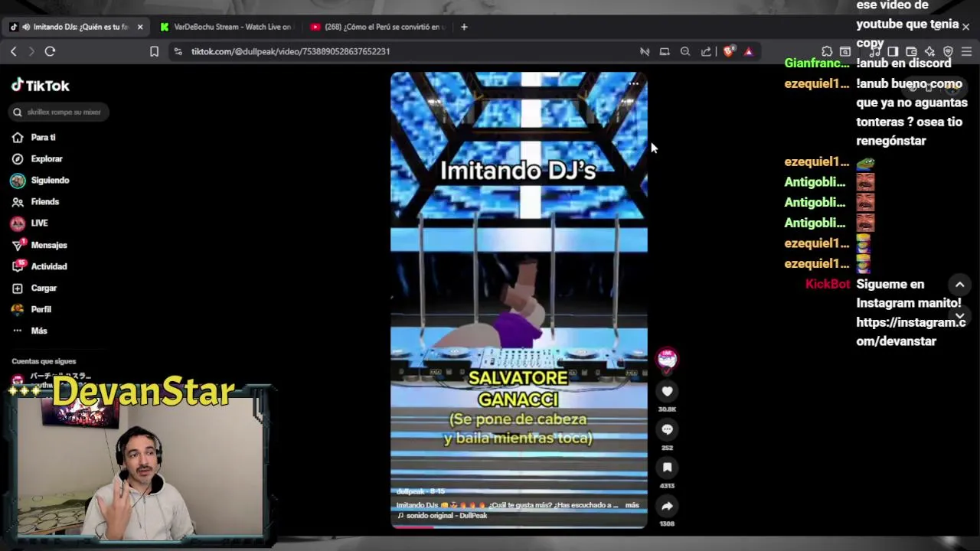Click the video progress bar
980x551 pixels.
(519, 527)
